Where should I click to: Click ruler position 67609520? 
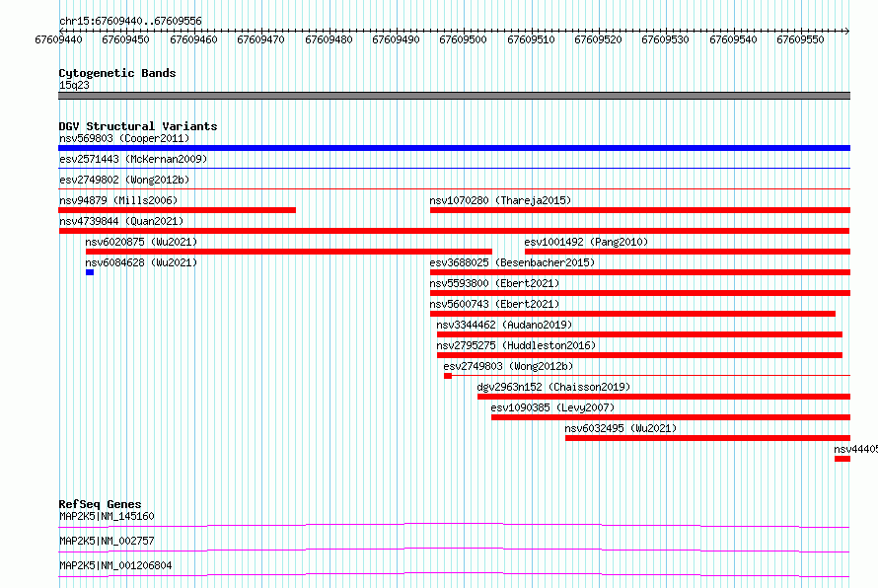[598, 39]
